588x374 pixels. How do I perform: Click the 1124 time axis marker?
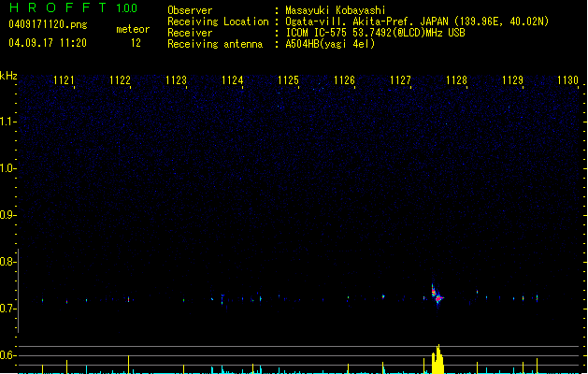(233, 80)
